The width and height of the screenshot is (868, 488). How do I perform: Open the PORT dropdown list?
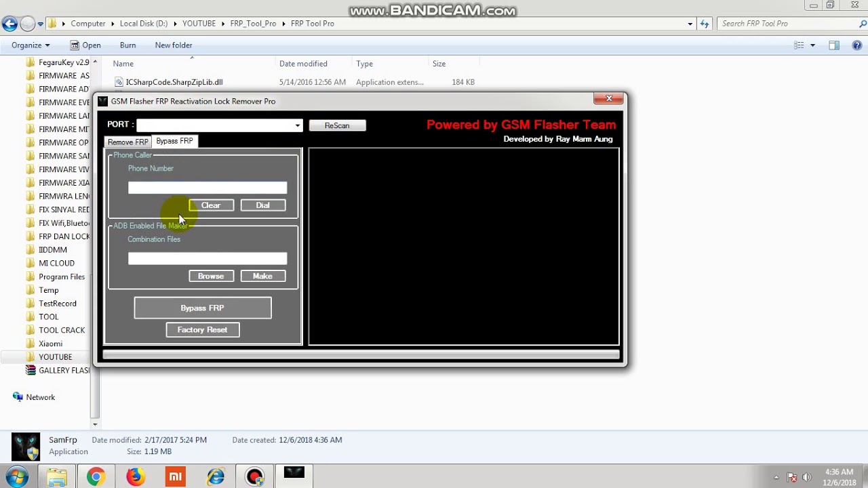pos(297,125)
